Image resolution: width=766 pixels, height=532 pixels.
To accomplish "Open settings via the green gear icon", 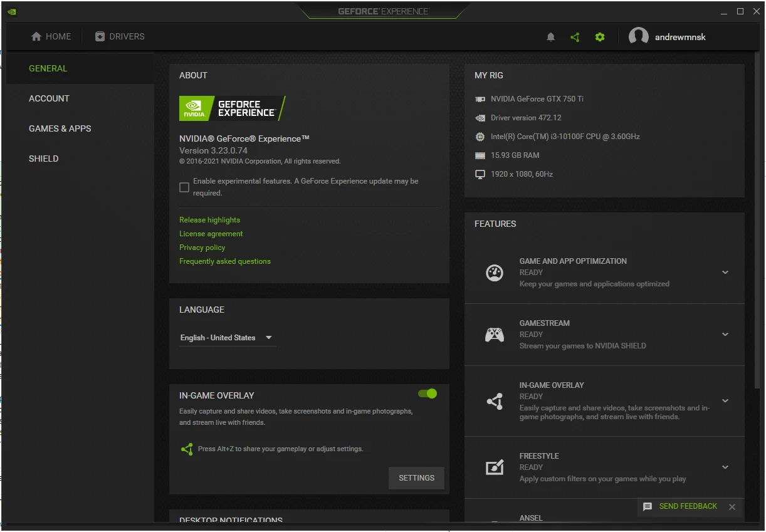I will (600, 37).
